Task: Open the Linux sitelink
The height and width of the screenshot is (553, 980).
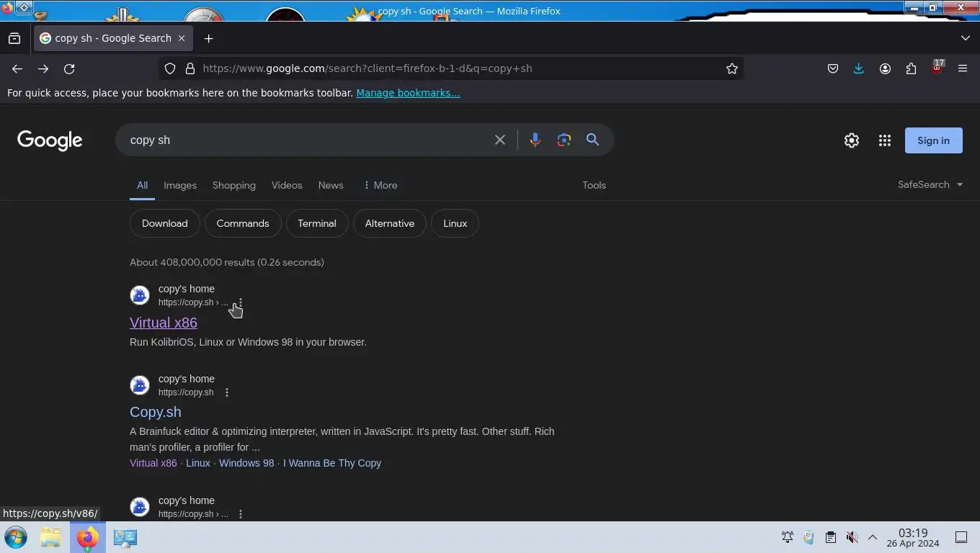Action: (198, 463)
